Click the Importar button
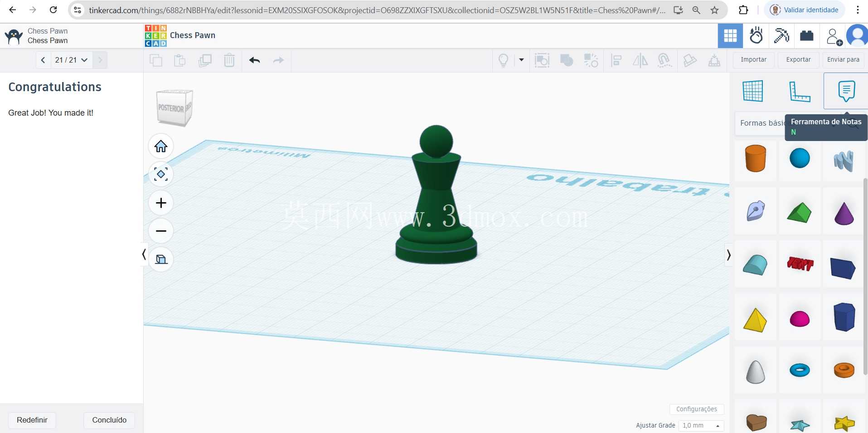Image resolution: width=868 pixels, height=433 pixels. [x=753, y=60]
